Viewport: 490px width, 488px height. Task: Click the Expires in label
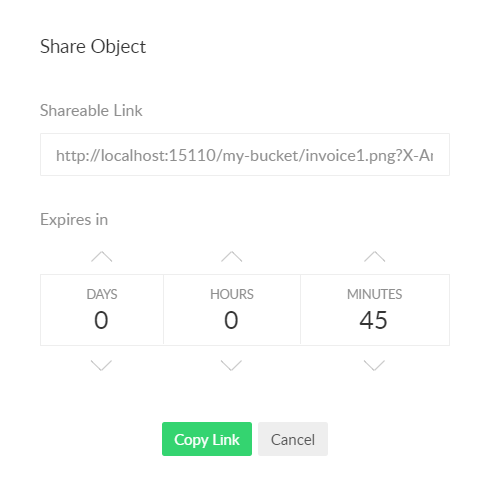tap(74, 220)
